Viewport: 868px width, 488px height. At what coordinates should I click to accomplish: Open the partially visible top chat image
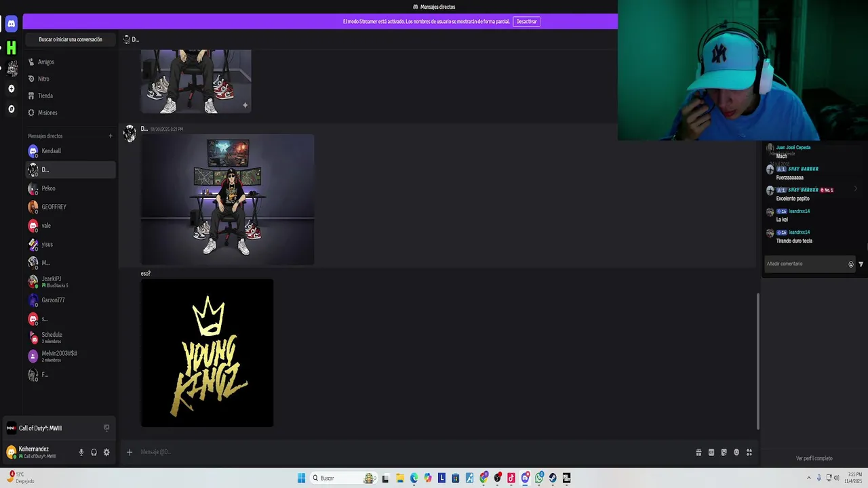[x=196, y=81]
